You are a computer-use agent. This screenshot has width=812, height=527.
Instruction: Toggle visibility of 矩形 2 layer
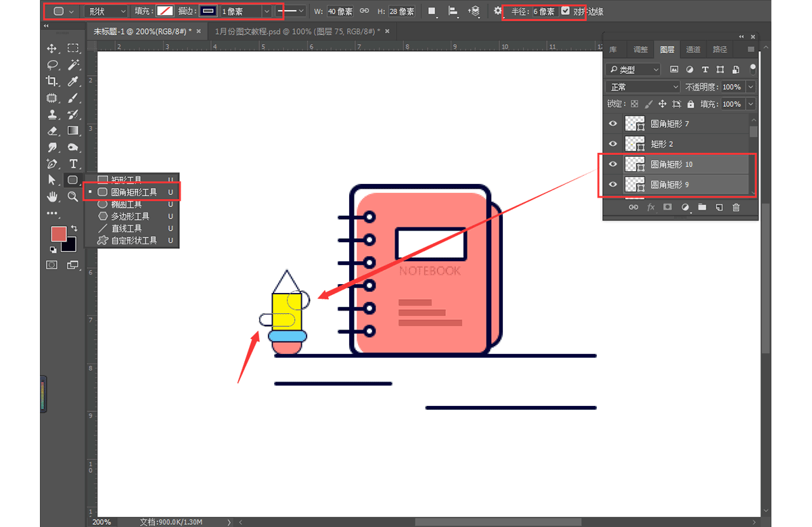pos(613,144)
